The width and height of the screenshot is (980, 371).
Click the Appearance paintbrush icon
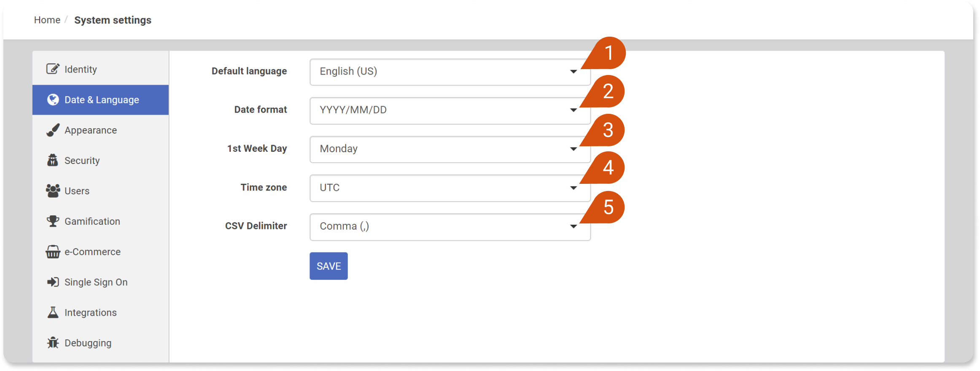[x=53, y=130]
